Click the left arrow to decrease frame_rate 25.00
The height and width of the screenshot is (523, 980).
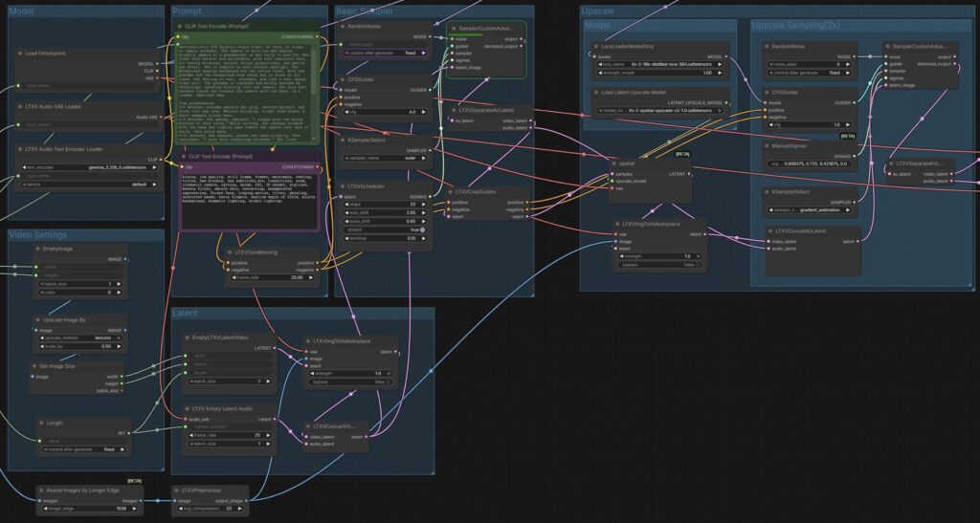[x=232, y=277]
